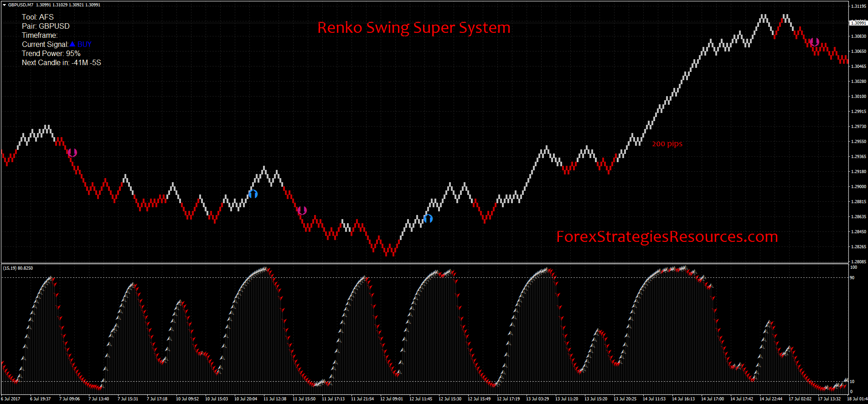This screenshot has width=868, height=404.
Task: Click the 1.30100 price scale label
Action: [x=858, y=96]
